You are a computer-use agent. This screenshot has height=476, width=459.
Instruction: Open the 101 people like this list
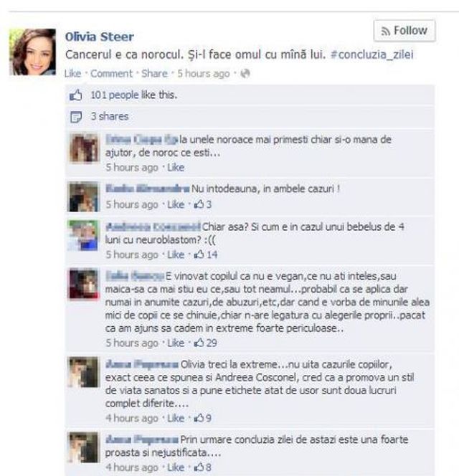[x=133, y=95]
